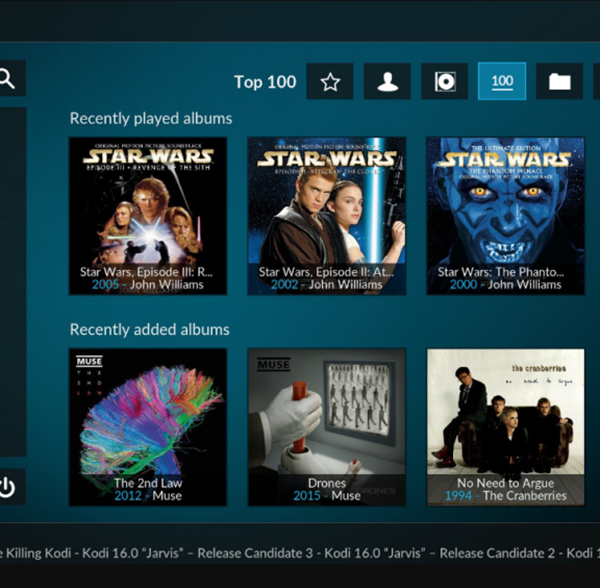Open the artists person icon
Viewport: 600px width, 588px height.
coord(387,81)
